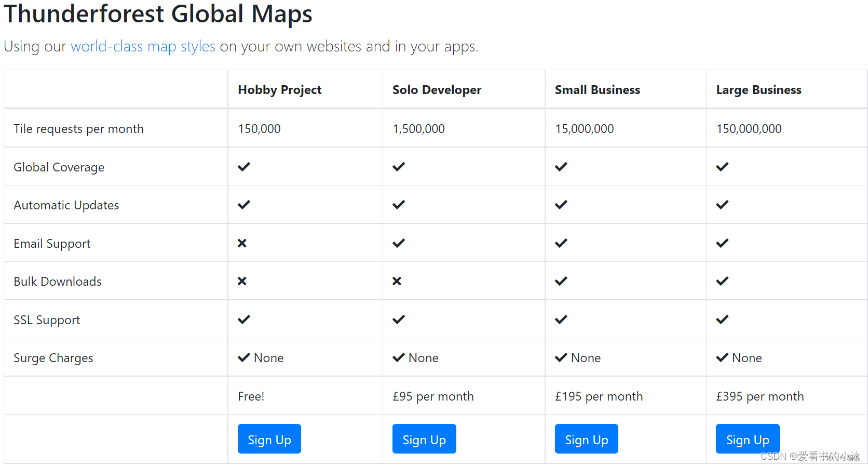This screenshot has height=466, width=868.
Task: Click Automatic Updates checkmark under Small Business
Action: 561,205
